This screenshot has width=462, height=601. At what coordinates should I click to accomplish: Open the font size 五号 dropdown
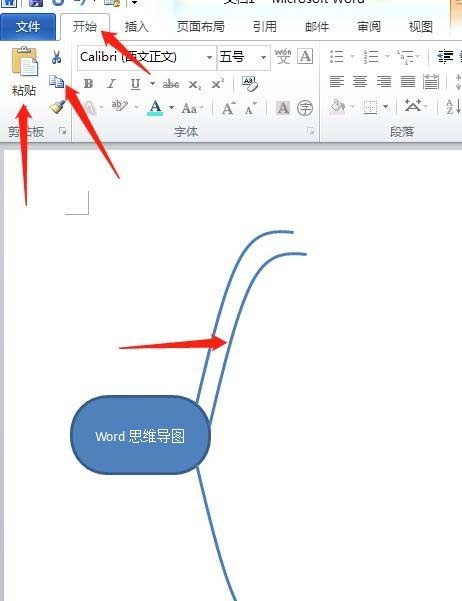coord(263,57)
